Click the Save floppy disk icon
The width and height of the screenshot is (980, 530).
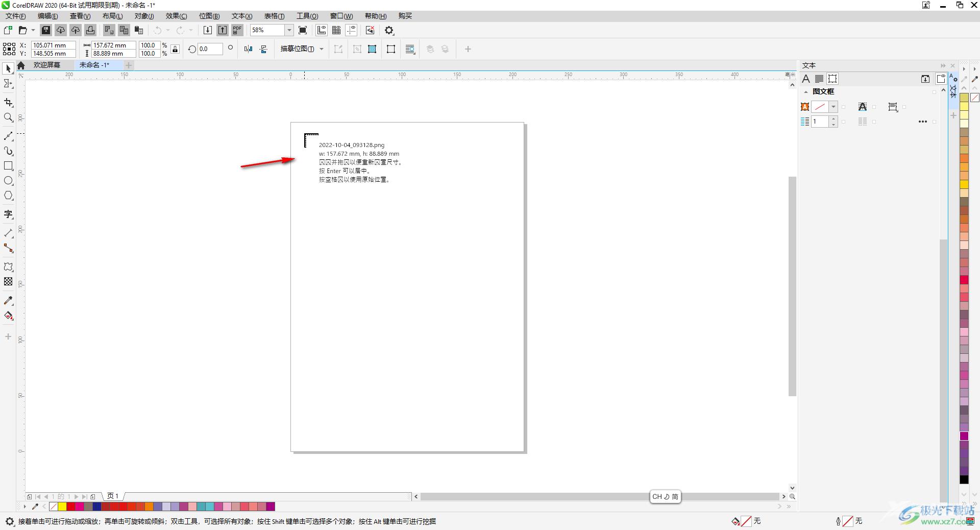[46, 30]
